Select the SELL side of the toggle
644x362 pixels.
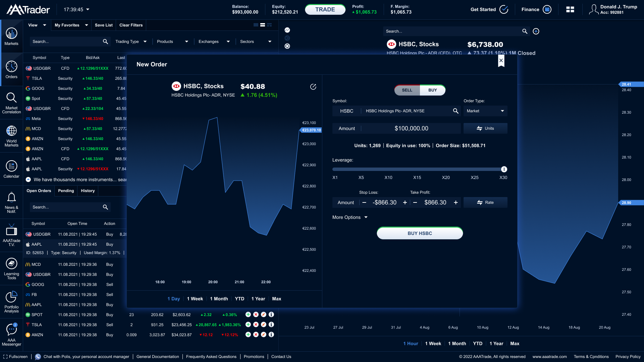[407, 90]
